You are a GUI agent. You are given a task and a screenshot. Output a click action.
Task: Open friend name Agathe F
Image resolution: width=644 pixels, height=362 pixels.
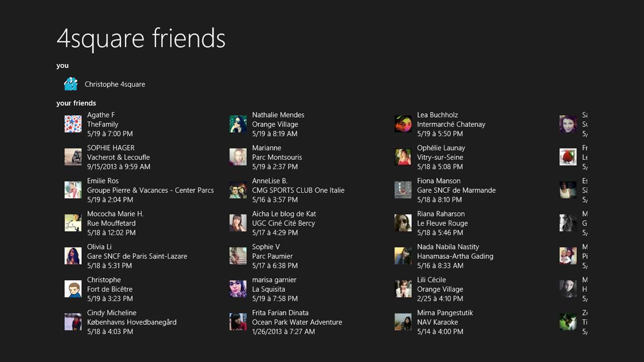click(101, 115)
